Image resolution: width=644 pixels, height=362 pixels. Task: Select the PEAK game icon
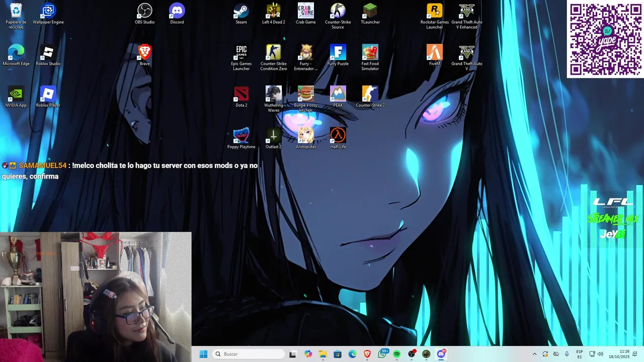point(338,97)
